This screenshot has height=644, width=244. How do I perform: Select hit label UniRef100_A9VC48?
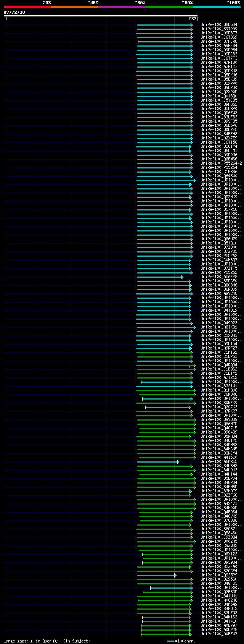219,293
